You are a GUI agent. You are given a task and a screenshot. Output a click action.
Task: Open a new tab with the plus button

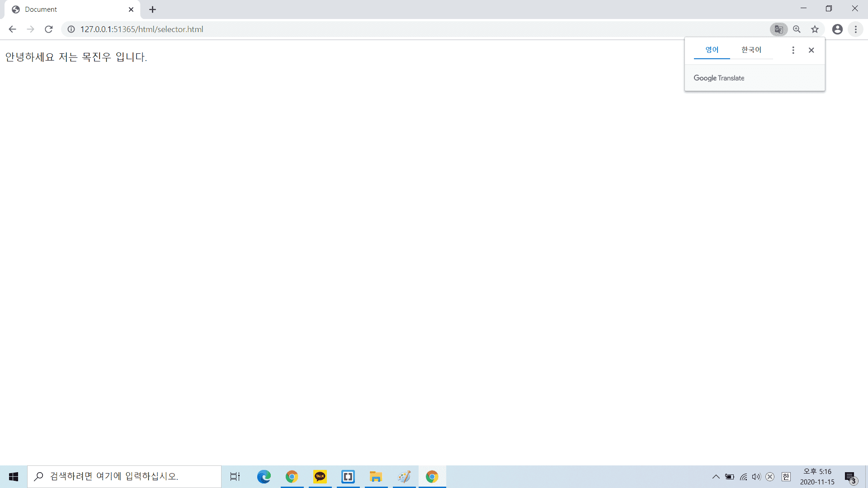pos(152,9)
